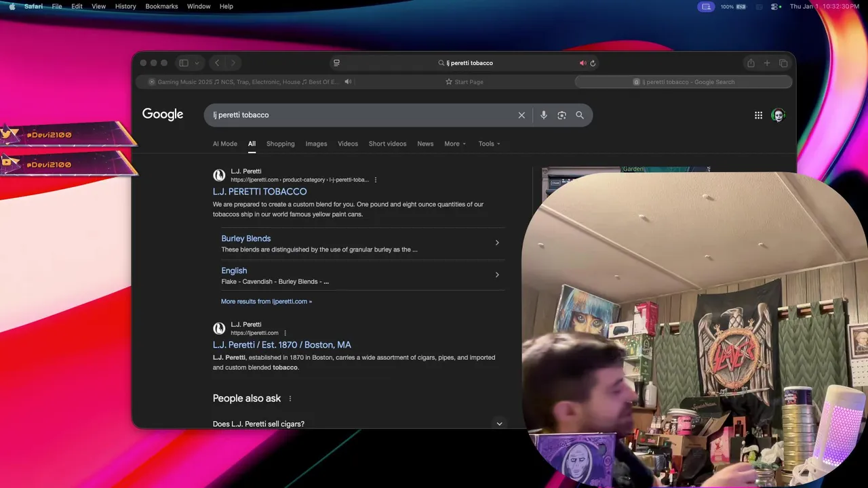868x488 pixels.
Task: Switch to Images results
Action: coord(316,144)
